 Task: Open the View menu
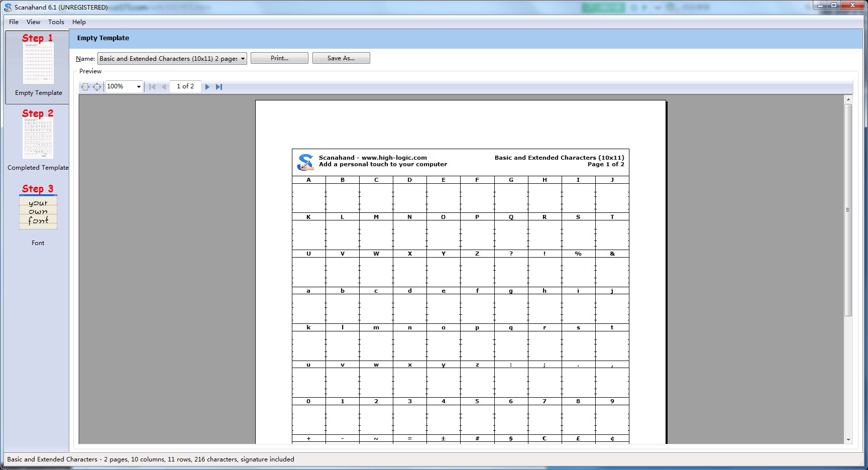click(x=34, y=22)
